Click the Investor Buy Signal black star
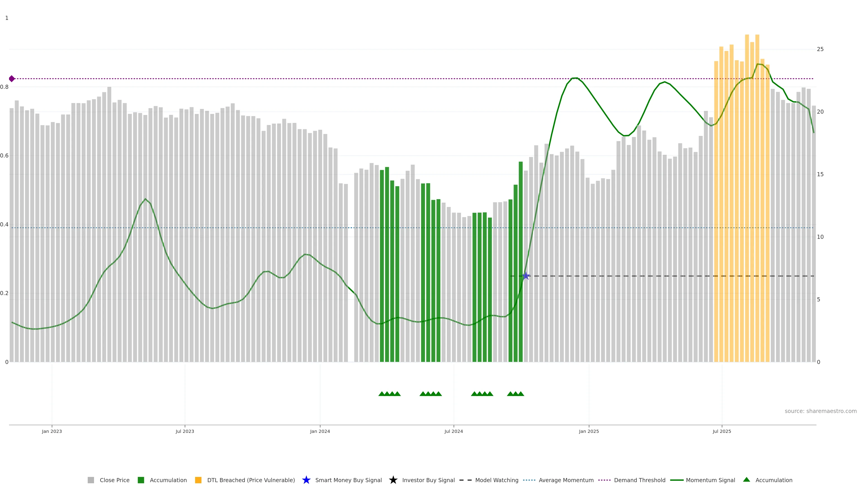 click(x=393, y=480)
